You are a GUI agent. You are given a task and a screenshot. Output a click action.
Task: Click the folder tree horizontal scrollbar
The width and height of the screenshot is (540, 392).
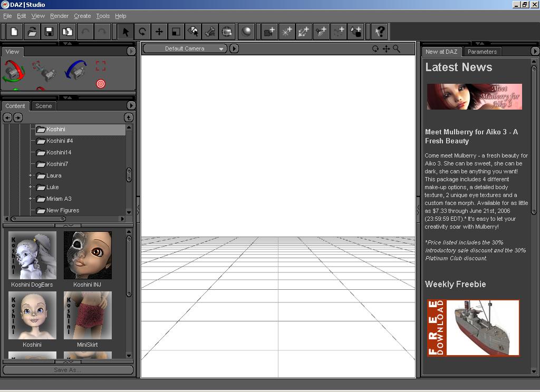point(38,219)
